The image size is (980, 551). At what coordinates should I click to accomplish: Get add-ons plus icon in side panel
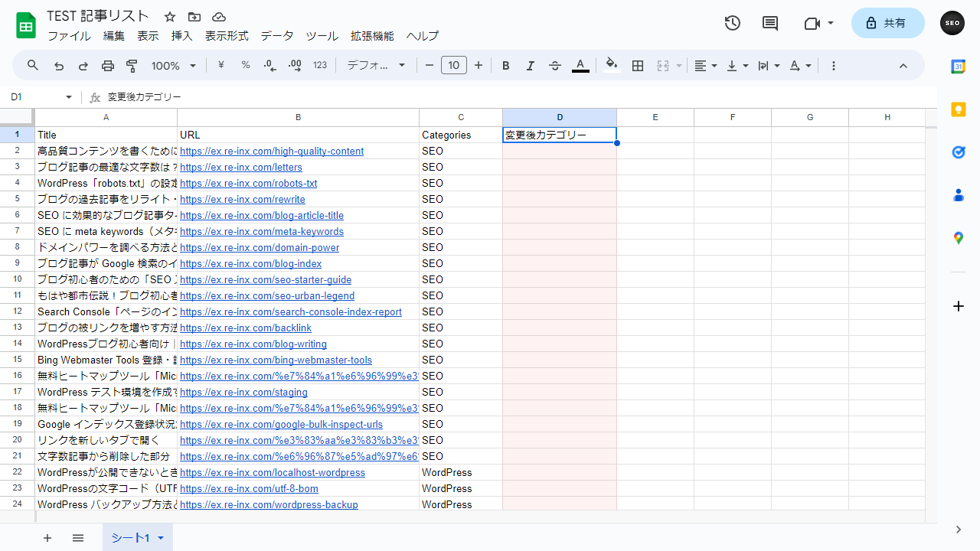tap(958, 306)
